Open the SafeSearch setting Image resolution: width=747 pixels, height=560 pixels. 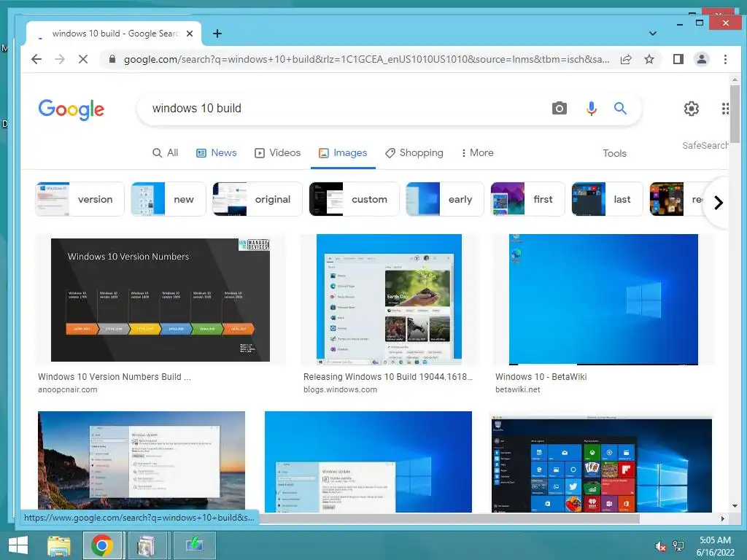pyautogui.click(x=705, y=145)
